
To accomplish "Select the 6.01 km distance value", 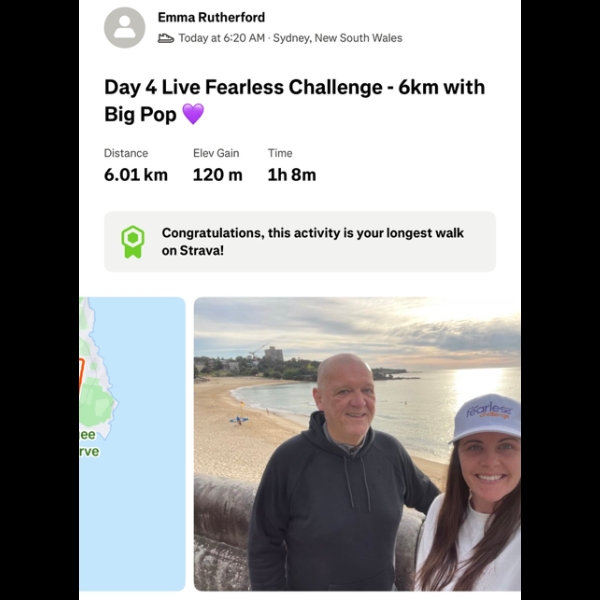I will pos(136,175).
